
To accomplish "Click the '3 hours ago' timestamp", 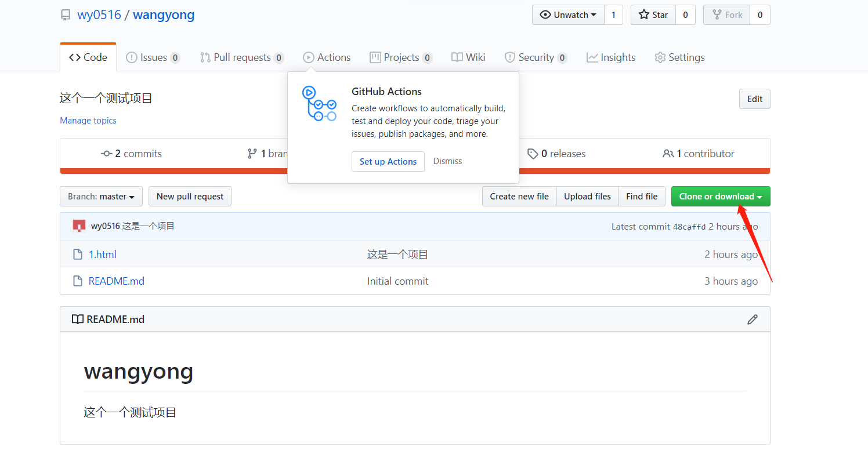I will 731,281.
